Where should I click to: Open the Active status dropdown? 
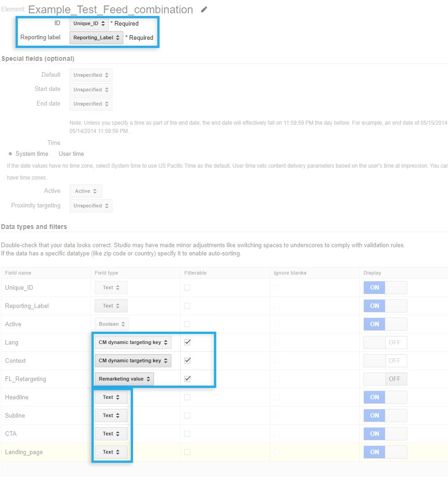(85, 191)
